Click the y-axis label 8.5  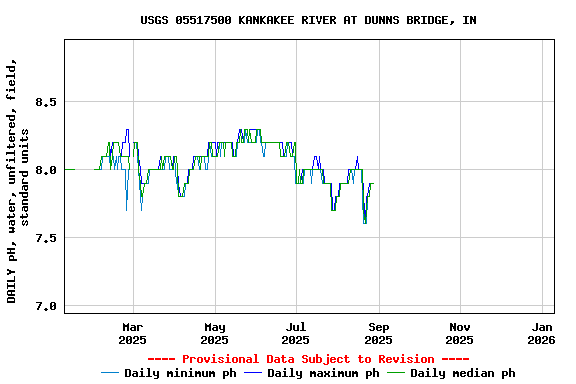pos(46,102)
